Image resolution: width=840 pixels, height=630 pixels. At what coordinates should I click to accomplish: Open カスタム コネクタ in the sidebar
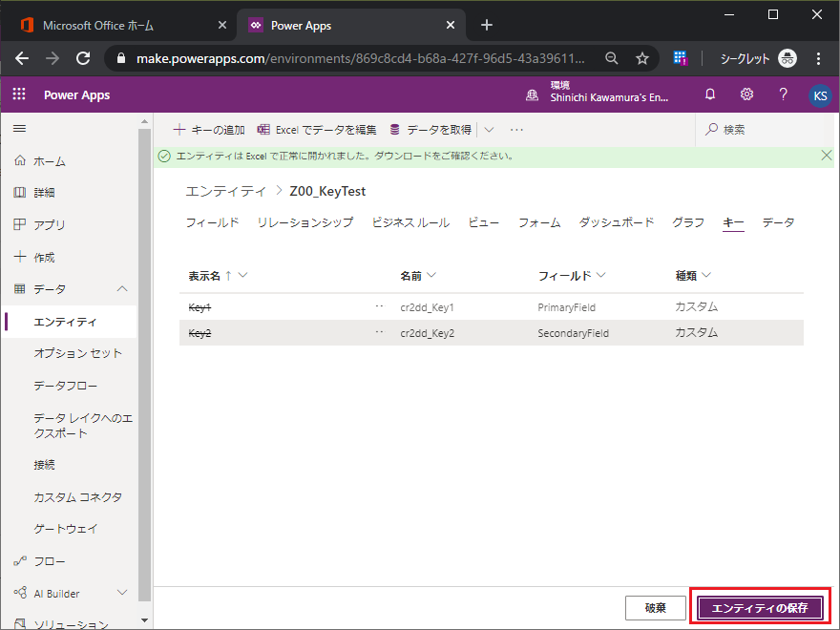(78, 497)
